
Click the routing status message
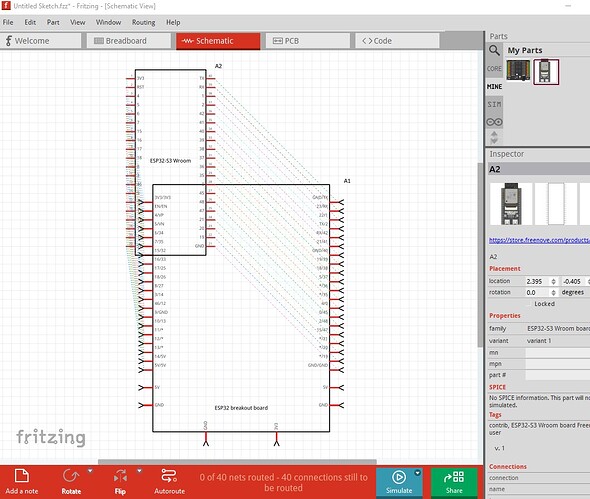coord(283,482)
